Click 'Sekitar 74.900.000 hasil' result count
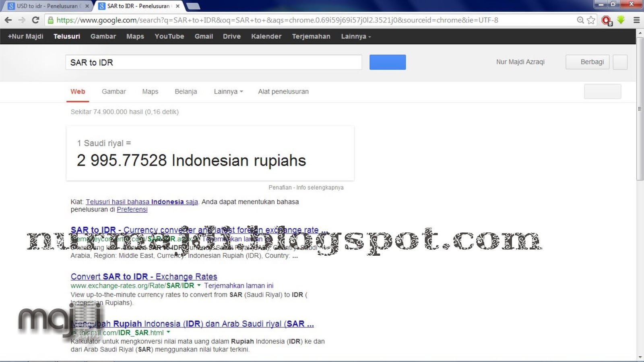This screenshot has height=362, width=644. tap(124, 112)
